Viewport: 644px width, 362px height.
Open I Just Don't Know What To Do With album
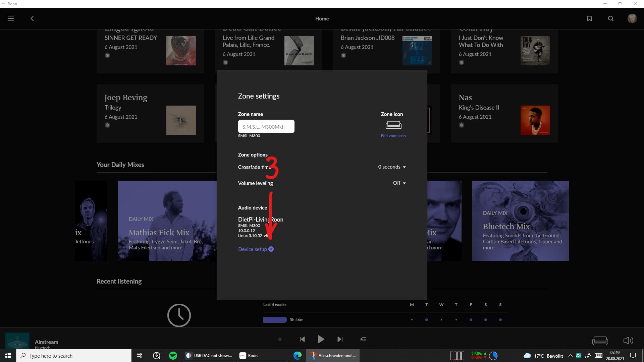[x=535, y=51]
